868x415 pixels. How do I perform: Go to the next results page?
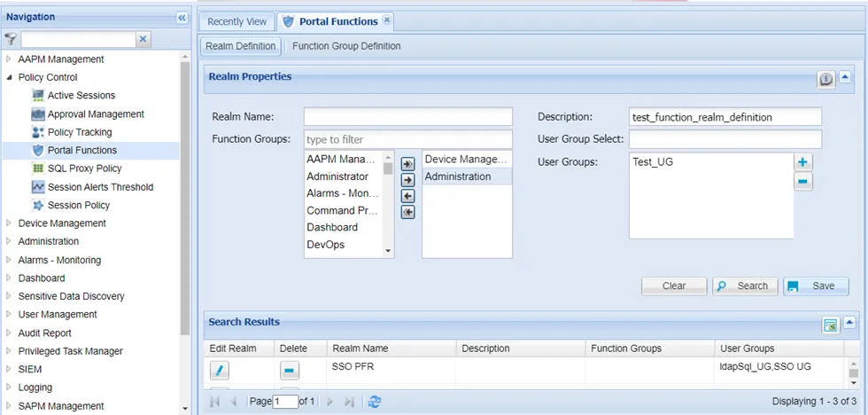[330, 402]
